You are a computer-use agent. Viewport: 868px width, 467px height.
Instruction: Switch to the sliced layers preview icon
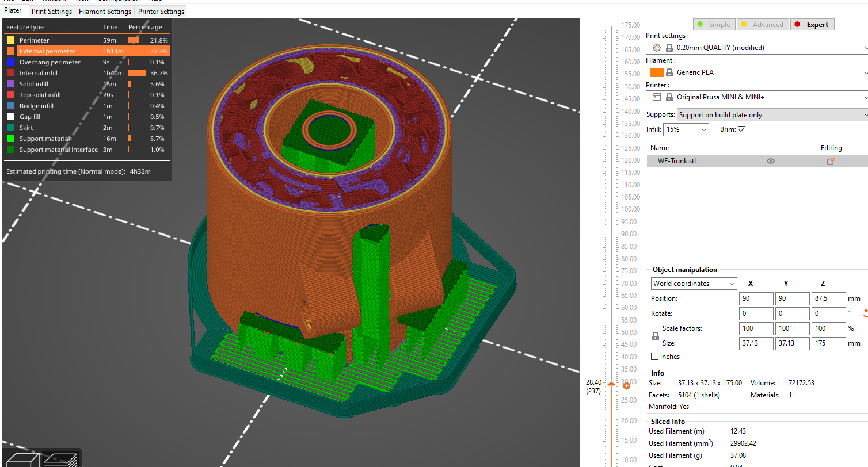pos(60,460)
